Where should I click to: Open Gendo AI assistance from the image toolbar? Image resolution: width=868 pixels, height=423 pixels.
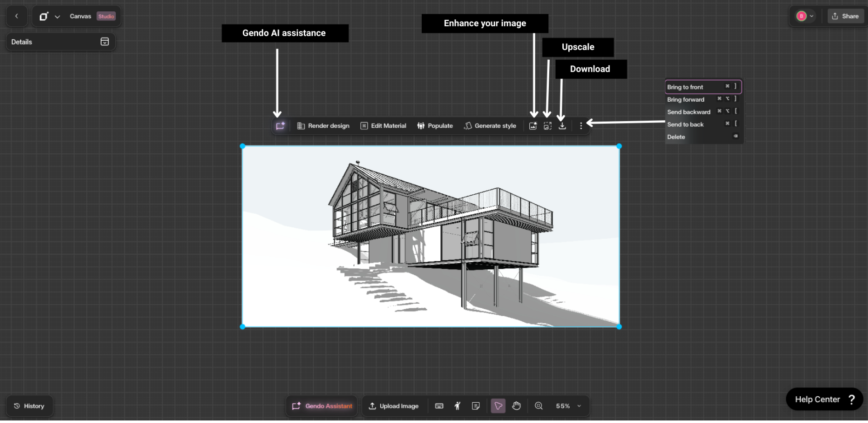(280, 126)
